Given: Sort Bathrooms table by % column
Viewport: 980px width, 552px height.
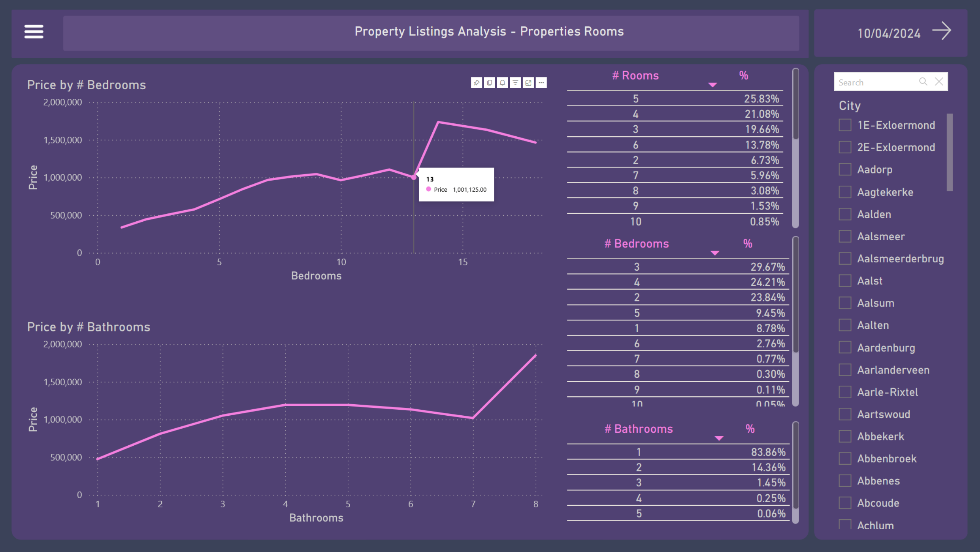Looking at the screenshot, I should pyautogui.click(x=750, y=429).
